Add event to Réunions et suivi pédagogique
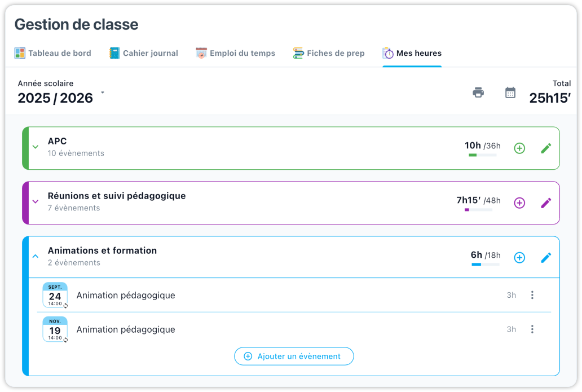Image resolution: width=582 pixels, height=392 pixels. pyautogui.click(x=519, y=203)
